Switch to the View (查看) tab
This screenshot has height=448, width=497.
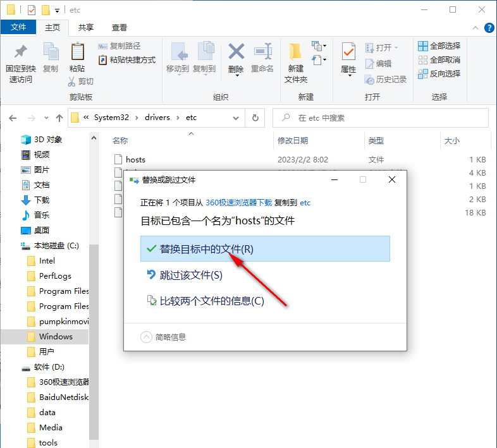(x=120, y=28)
